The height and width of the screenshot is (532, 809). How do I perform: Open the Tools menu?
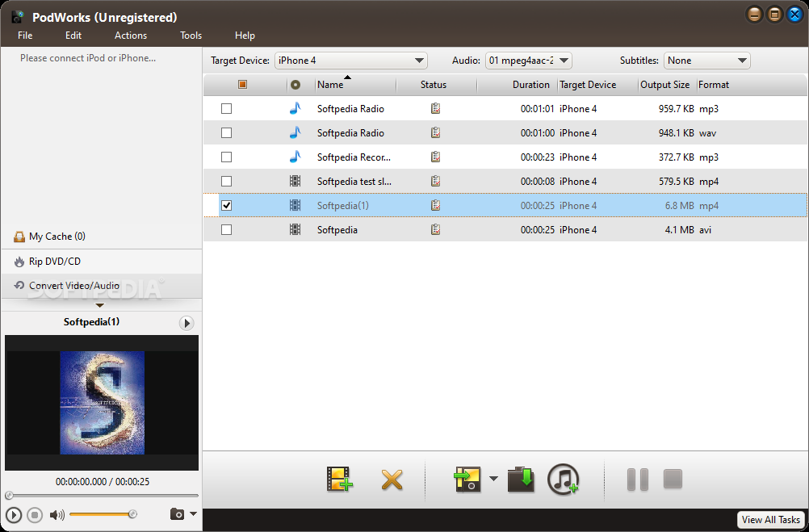(191, 36)
